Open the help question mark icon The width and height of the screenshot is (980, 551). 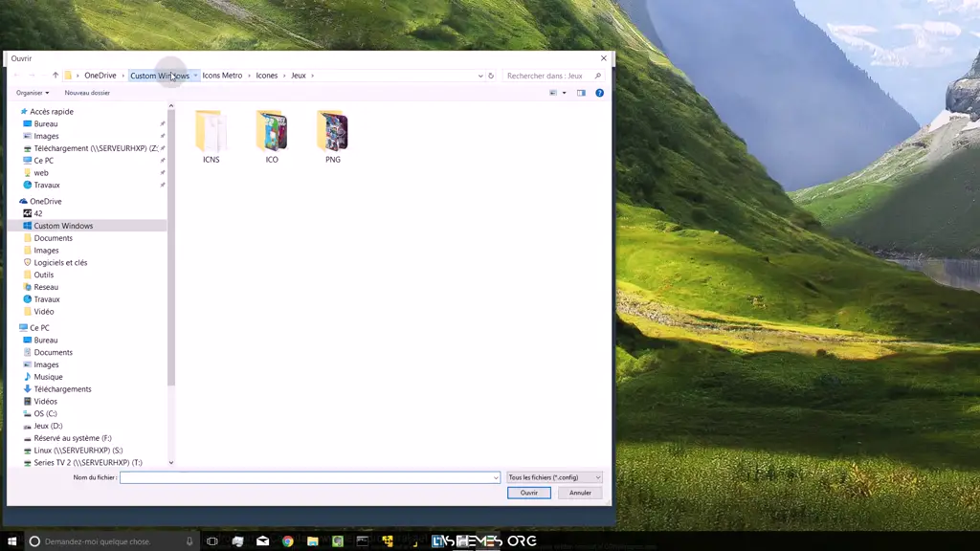[599, 93]
